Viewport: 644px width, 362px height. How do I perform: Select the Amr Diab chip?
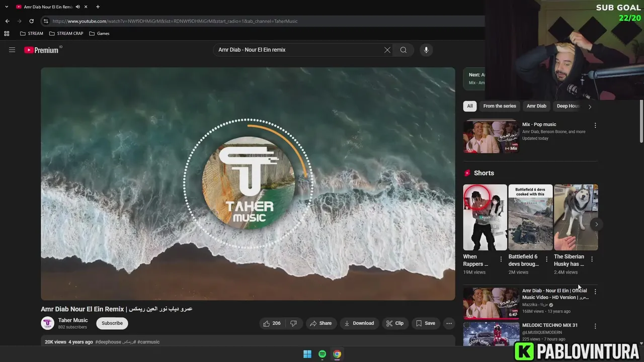click(x=536, y=106)
